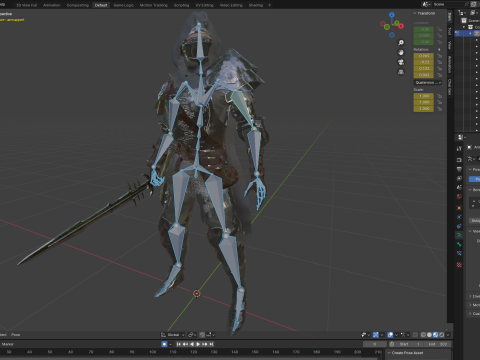Image resolution: width=480 pixels, height=360 pixels.
Task: Switch perspective/orthographic with the grid icon
Action: 401,72
